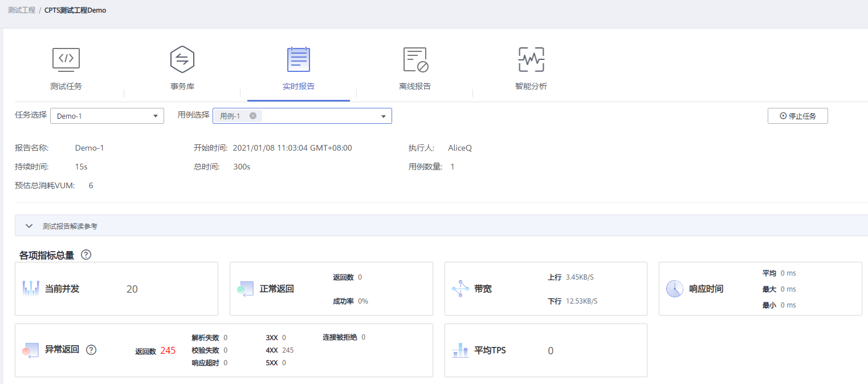
Task: Click the 响应时间 最小 0 ms value
Action: pyautogui.click(x=788, y=305)
